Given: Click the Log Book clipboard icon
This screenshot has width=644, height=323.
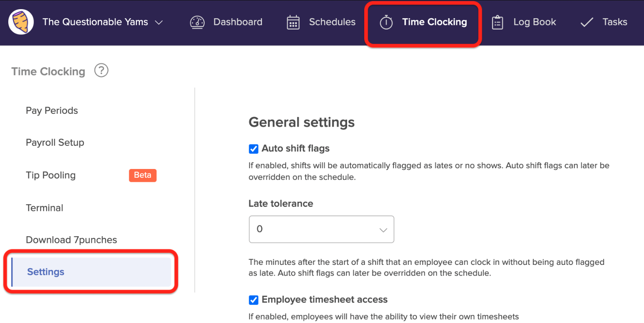Looking at the screenshot, I should pyautogui.click(x=497, y=22).
